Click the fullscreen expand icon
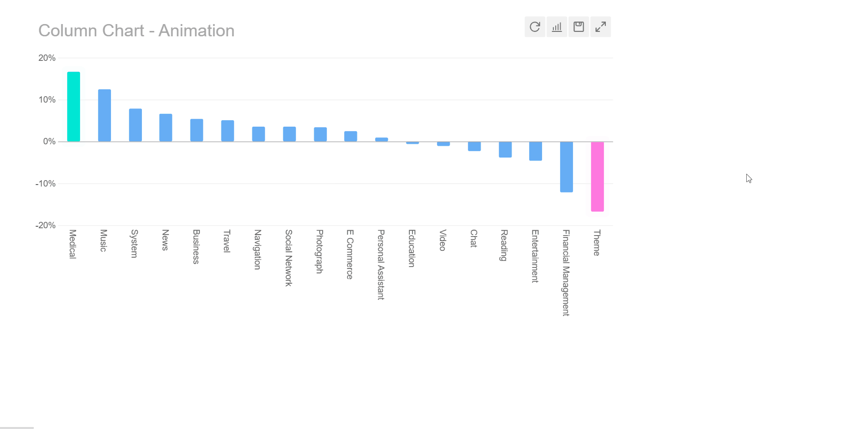Viewport: 868px width, 429px height. point(600,27)
